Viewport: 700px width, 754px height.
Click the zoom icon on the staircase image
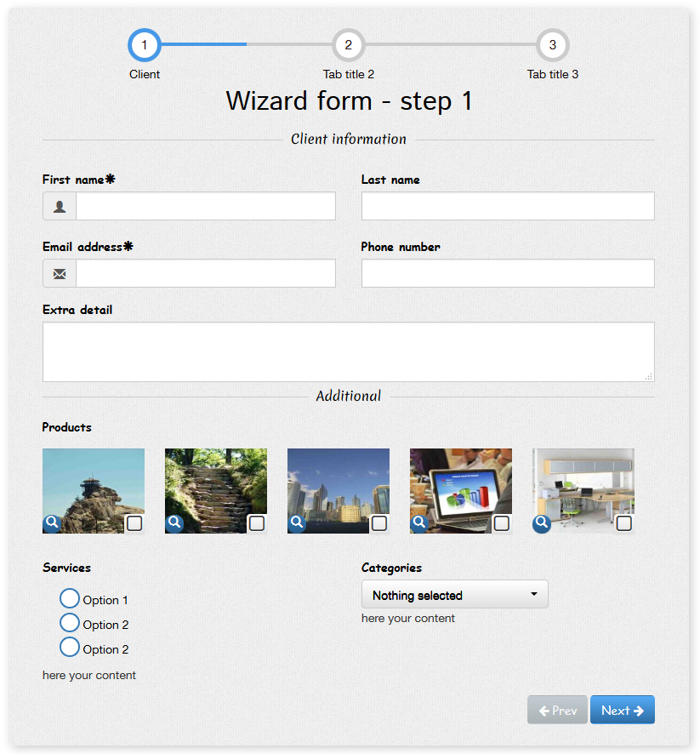(x=174, y=522)
